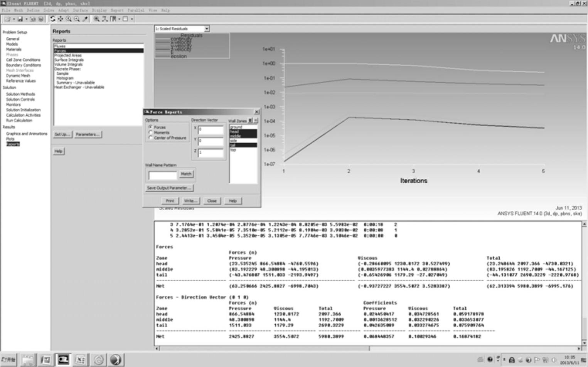This screenshot has height=367, width=588.
Task: Click the Print button in Force Reports
Action: [170, 201]
